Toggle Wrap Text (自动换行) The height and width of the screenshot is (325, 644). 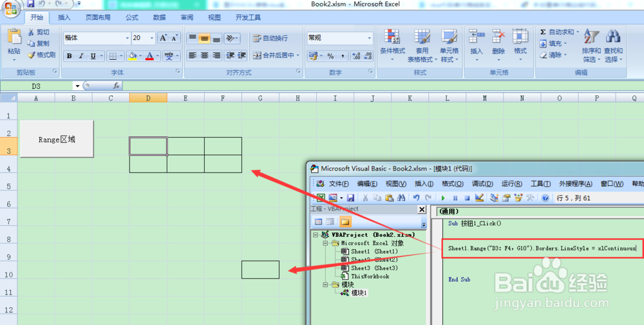[270, 38]
